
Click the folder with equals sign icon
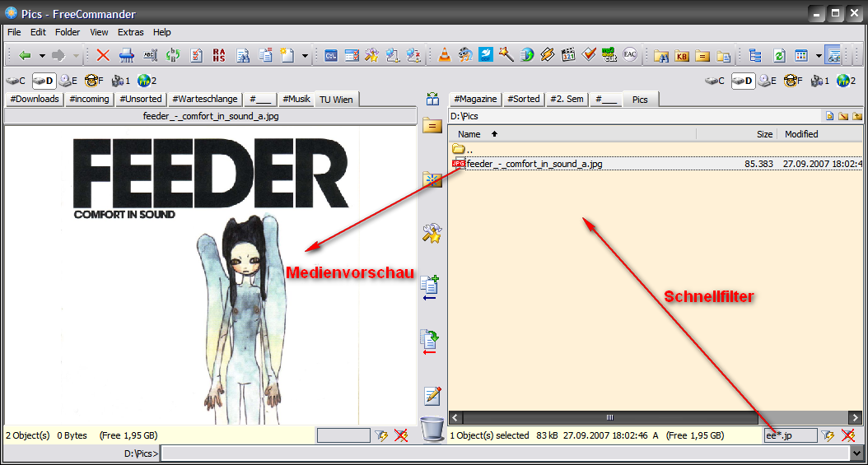702,56
